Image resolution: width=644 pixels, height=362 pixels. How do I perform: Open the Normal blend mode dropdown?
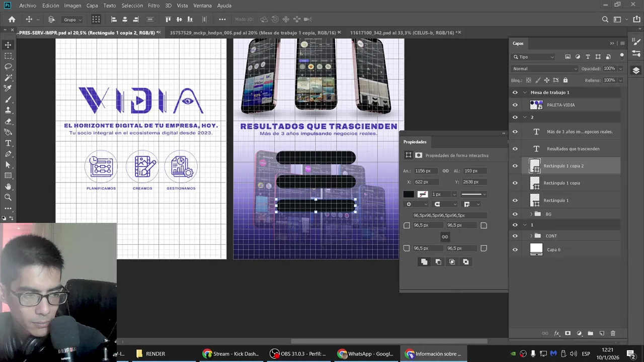coord(545,68)
